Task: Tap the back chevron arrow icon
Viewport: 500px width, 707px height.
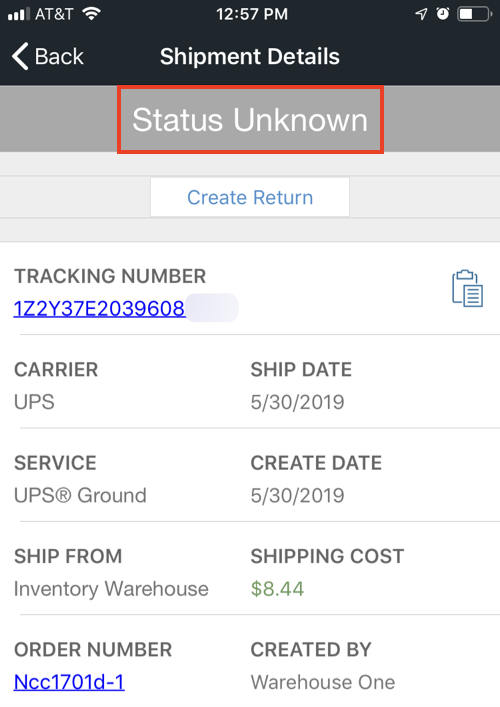Action: 20,56
